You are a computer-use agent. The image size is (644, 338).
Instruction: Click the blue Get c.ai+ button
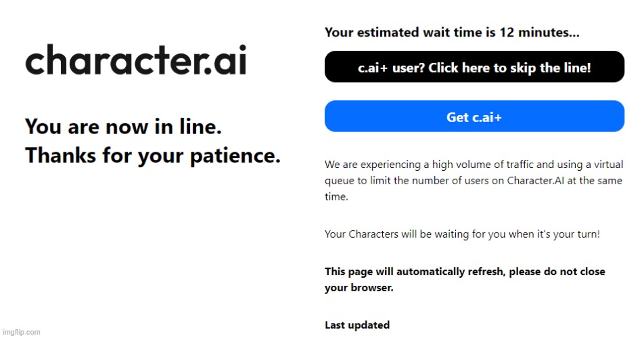coord(474,117)
